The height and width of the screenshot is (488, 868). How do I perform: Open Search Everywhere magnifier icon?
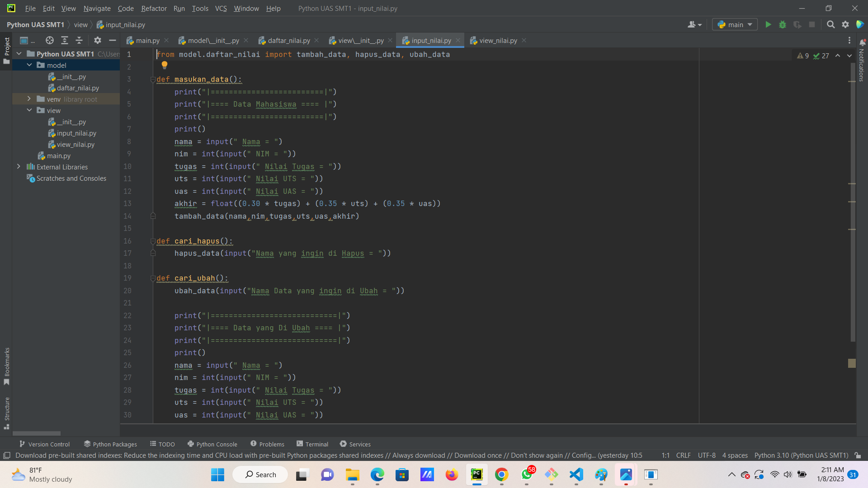click(830, 24)
